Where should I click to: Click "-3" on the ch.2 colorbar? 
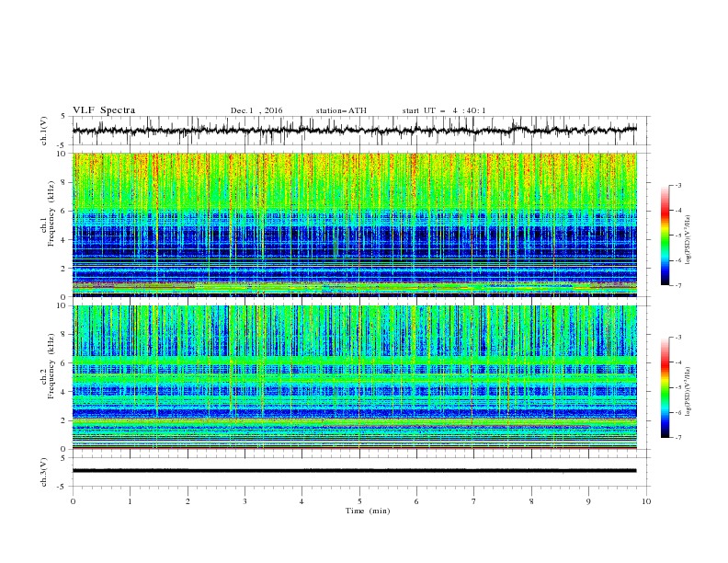[x=677, y=338]
